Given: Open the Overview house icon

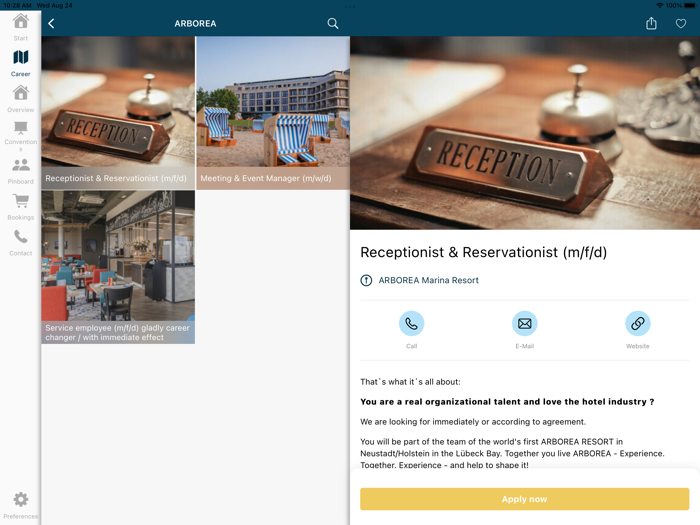Looking at the screenshot, I should point(21,93).
